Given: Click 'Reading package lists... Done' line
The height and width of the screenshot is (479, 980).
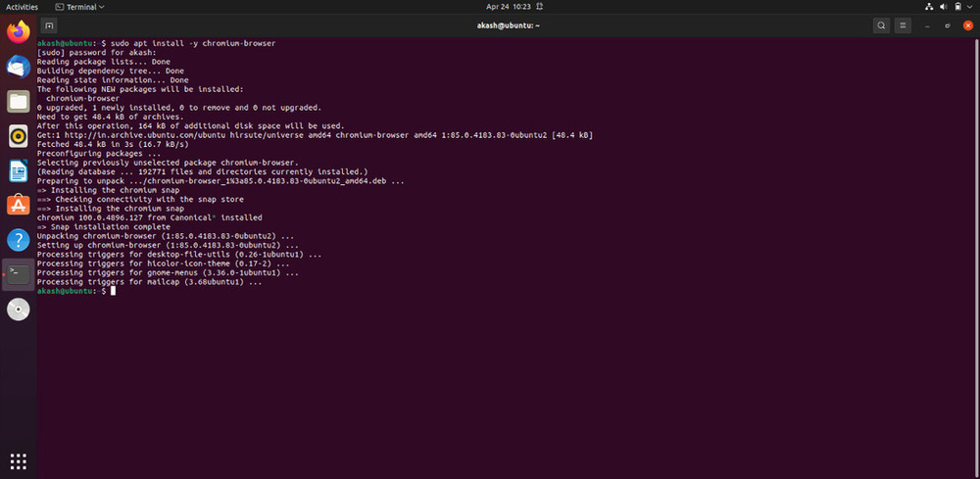Looking at the screenshot, I should pos(104,62).
